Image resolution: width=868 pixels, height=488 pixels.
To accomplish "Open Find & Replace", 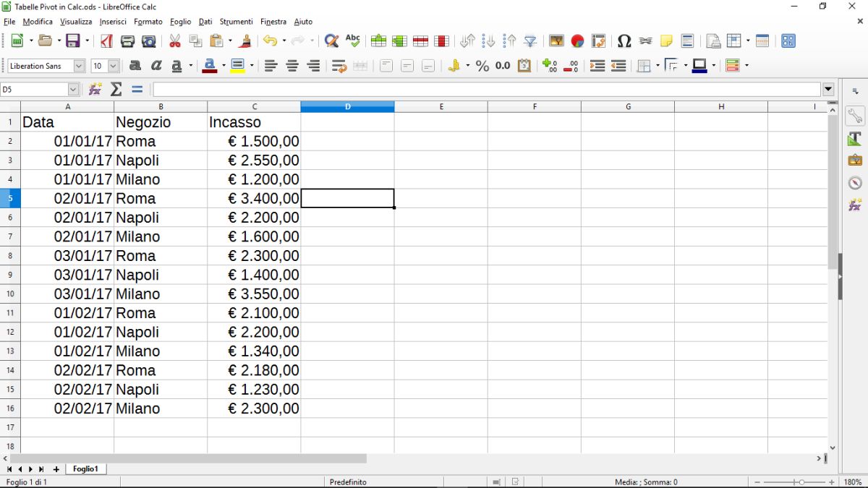I will tap(331, 41).
